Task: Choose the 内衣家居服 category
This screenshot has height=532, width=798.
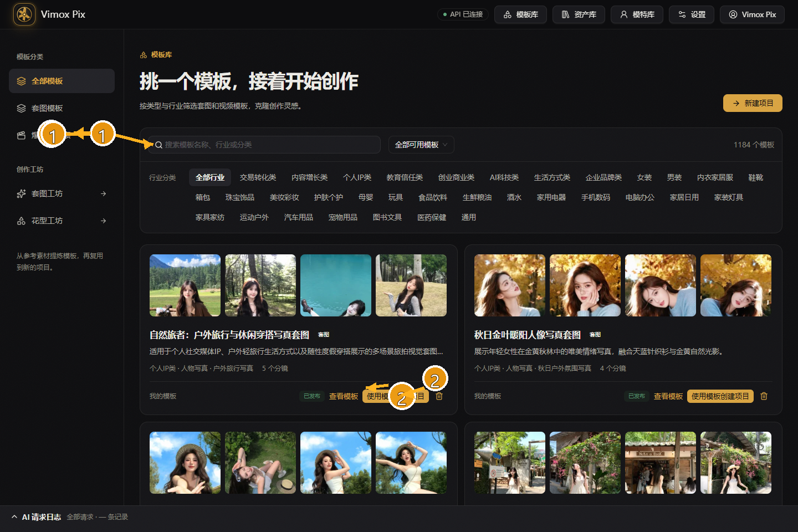Action: [x=715, y=177]
